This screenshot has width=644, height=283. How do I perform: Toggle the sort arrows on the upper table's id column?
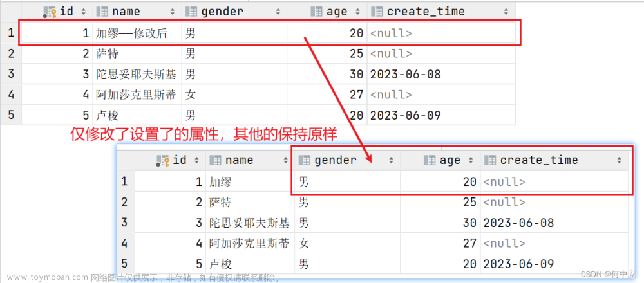[x=84, y=12]
